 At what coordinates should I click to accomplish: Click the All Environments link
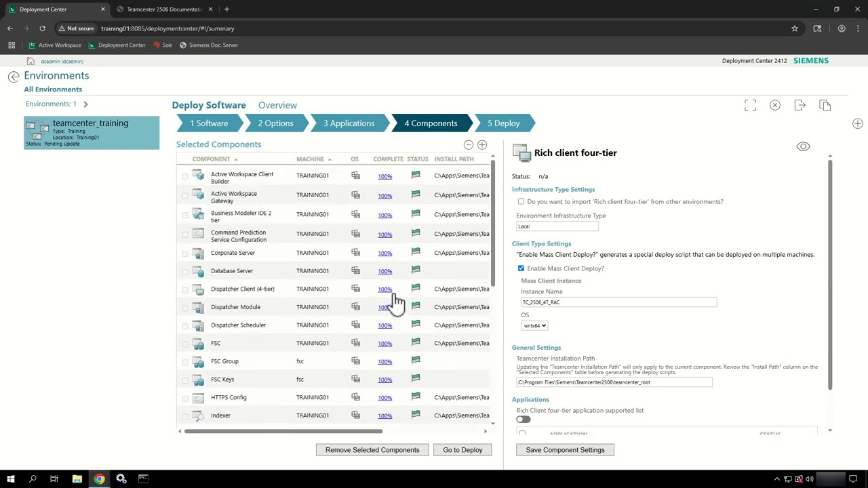tap(53, 89)
